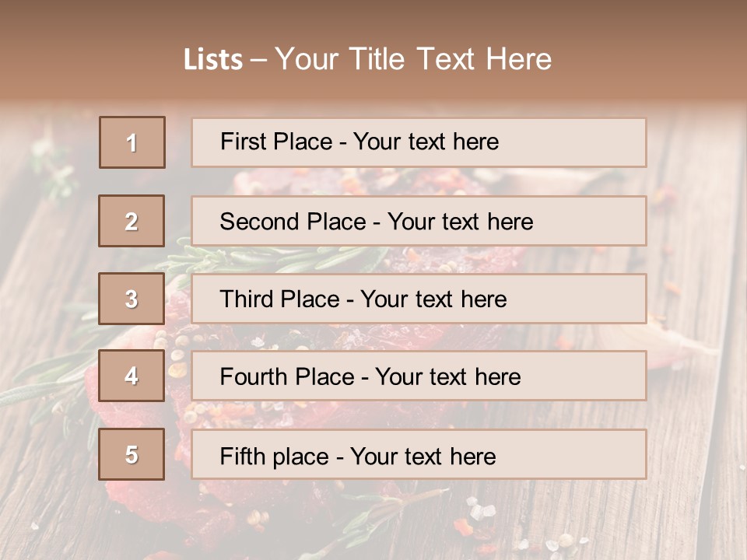Click the bold word Lists in title
747x560 pixels.
click(212, 59)
